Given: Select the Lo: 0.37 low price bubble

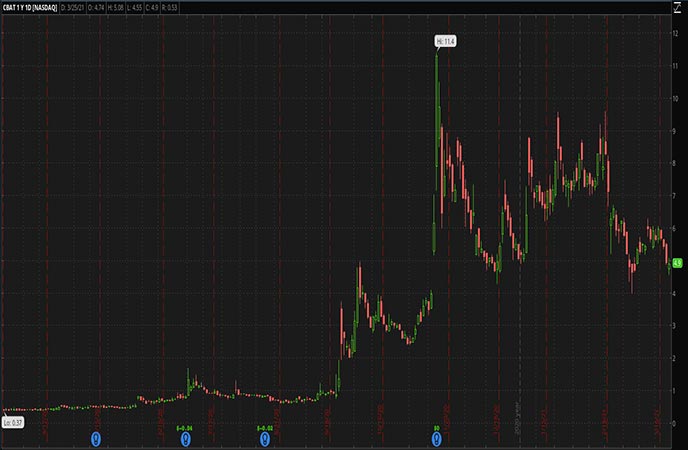Looking at the screenshot, I should tap(13, 423).
